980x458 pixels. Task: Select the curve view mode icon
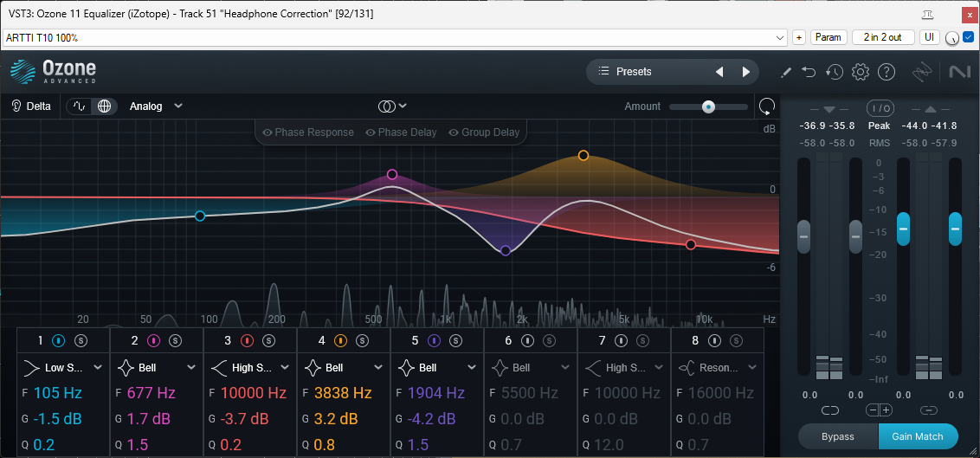(x=80, y=106)
